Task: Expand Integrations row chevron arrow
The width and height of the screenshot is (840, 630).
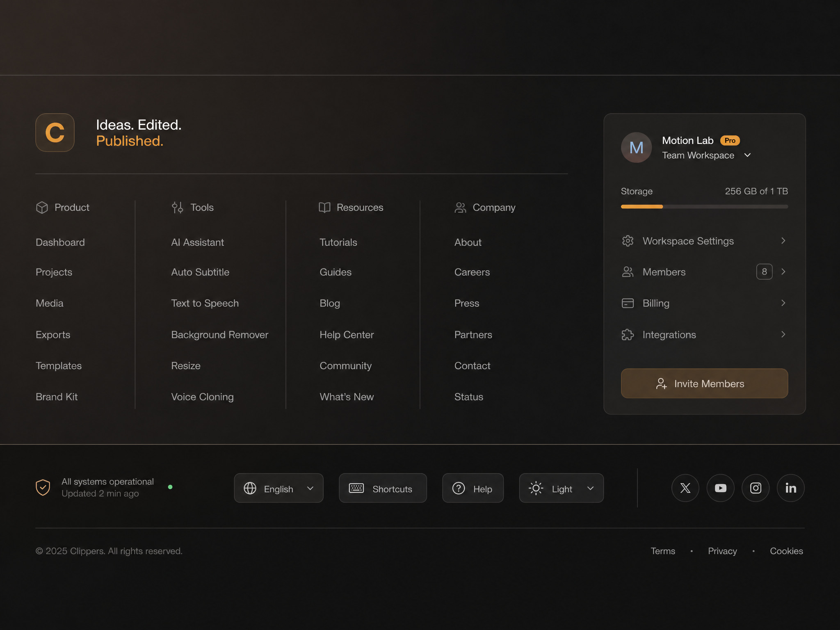Action: click(x=783, y=334)
